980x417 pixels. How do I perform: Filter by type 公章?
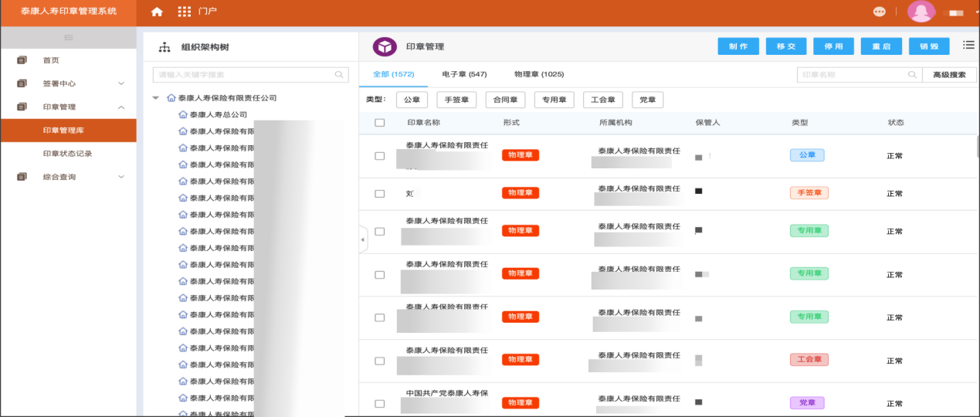click(x=412, y=100)
